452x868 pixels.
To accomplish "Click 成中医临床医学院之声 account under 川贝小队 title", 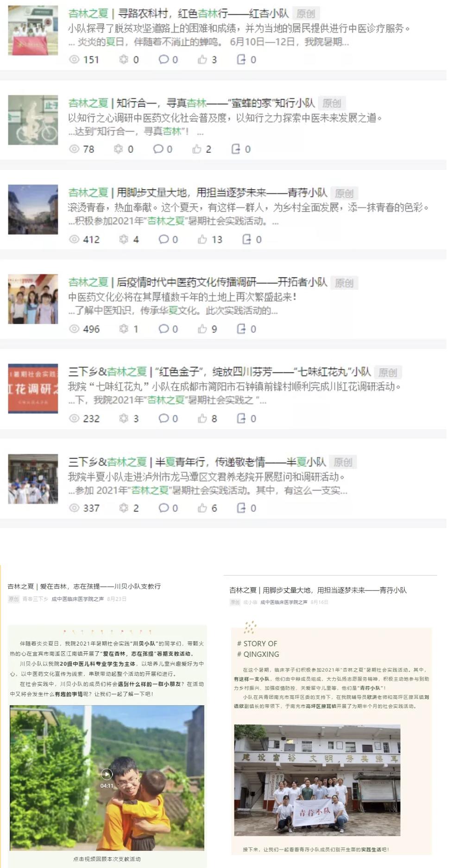I will coord(77,599).
